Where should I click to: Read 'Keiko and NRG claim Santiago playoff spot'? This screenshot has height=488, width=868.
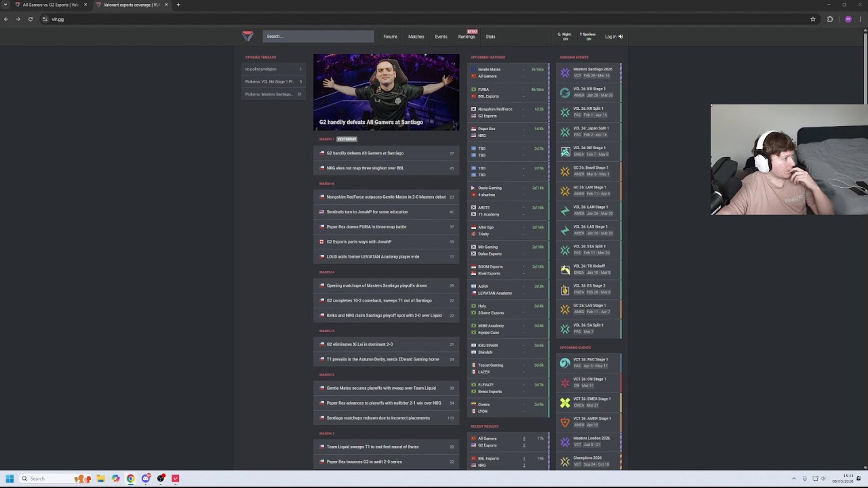pyautogui.click(x=387, y=316)
